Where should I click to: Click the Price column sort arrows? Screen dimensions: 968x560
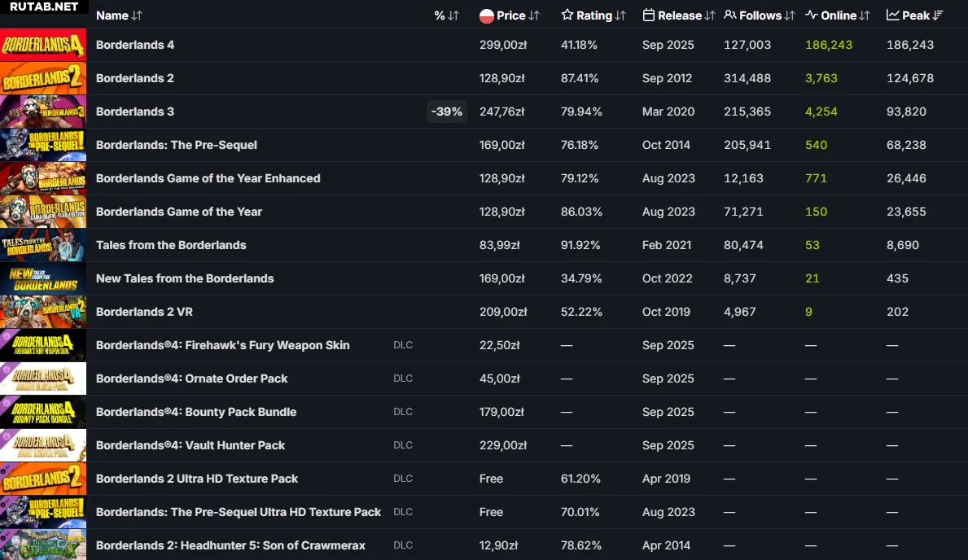click(534, 15)
